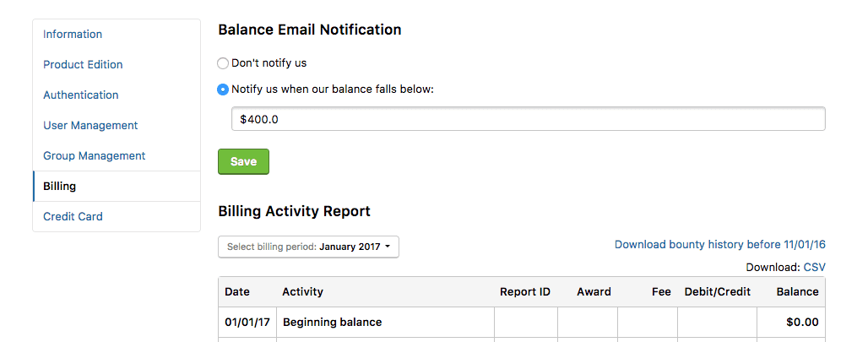Expand the billing period dropdown
Screen dimensions: 868x342
click(308, 247)
